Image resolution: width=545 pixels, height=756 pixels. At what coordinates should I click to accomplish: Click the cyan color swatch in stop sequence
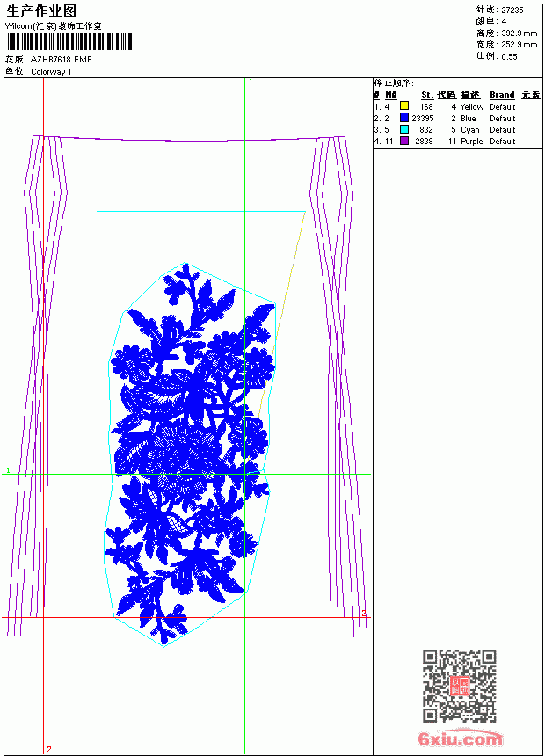coord(404,129)
